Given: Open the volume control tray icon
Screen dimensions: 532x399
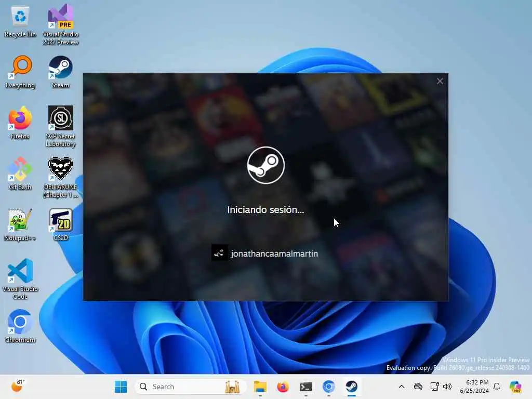Looking at the screenshot, I should click(447, 387).
